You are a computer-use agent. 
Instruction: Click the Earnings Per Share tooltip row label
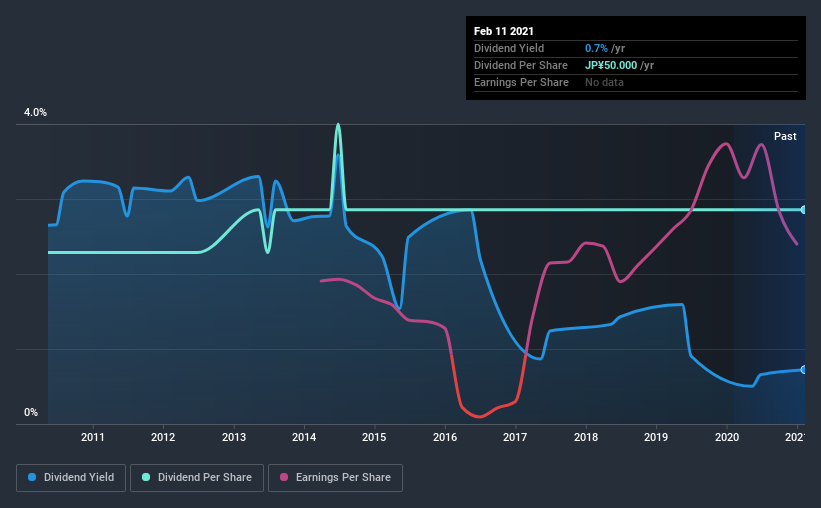pos(522,82)
